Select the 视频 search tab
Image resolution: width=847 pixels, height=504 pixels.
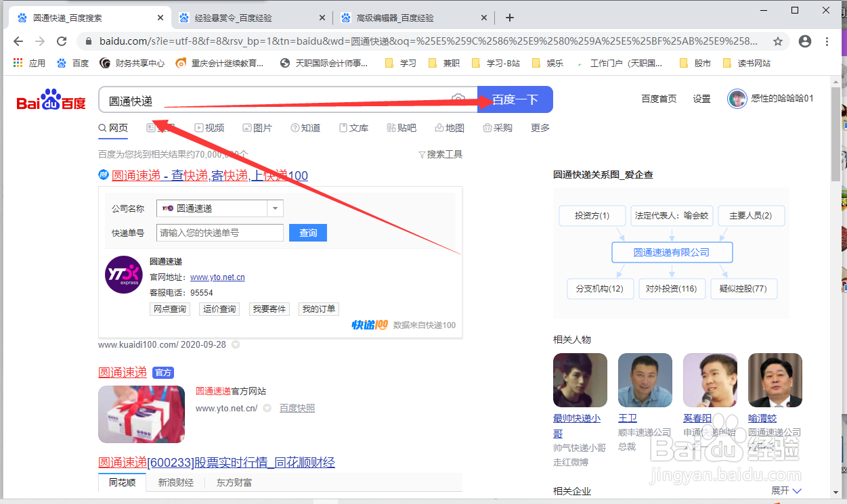[x=209, y=128]
